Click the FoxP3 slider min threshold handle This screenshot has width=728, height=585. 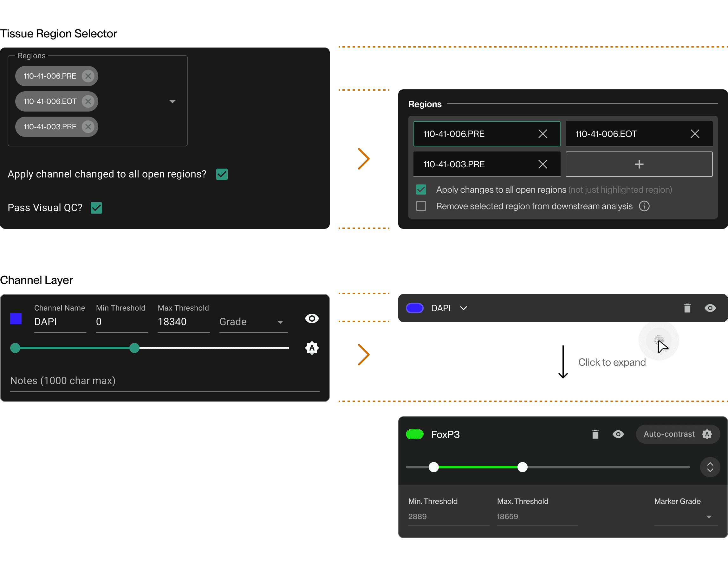[x=433, y=467]
